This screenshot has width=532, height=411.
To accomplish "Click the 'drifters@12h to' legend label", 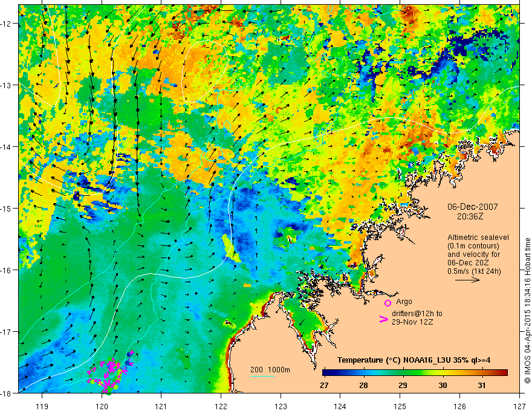I will pos(417,314).
